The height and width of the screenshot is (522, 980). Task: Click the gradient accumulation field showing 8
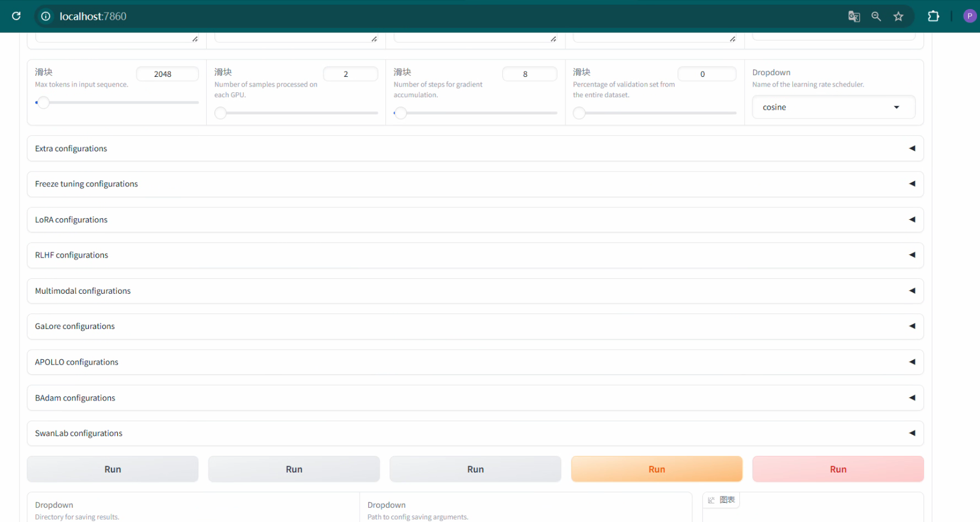(530, 74)
